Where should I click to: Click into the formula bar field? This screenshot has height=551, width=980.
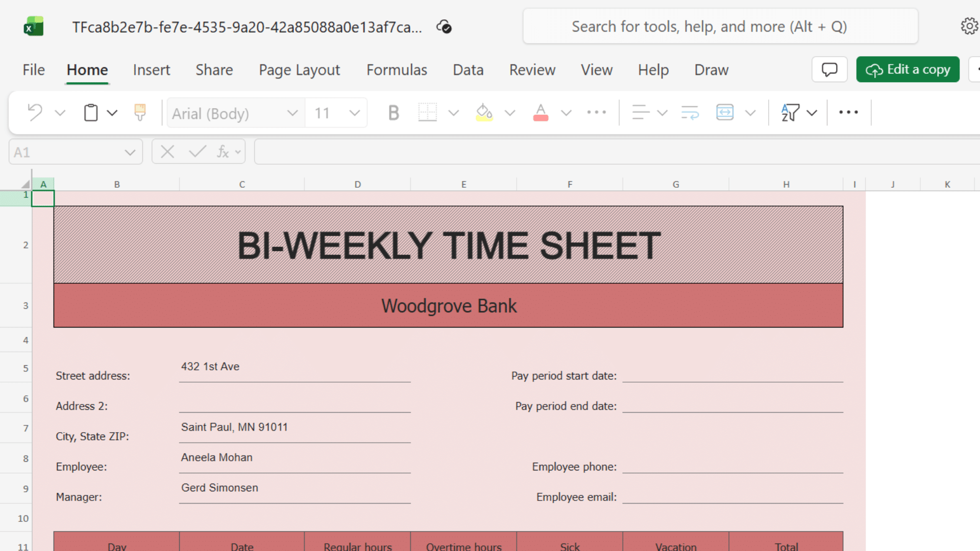[617, 152]
